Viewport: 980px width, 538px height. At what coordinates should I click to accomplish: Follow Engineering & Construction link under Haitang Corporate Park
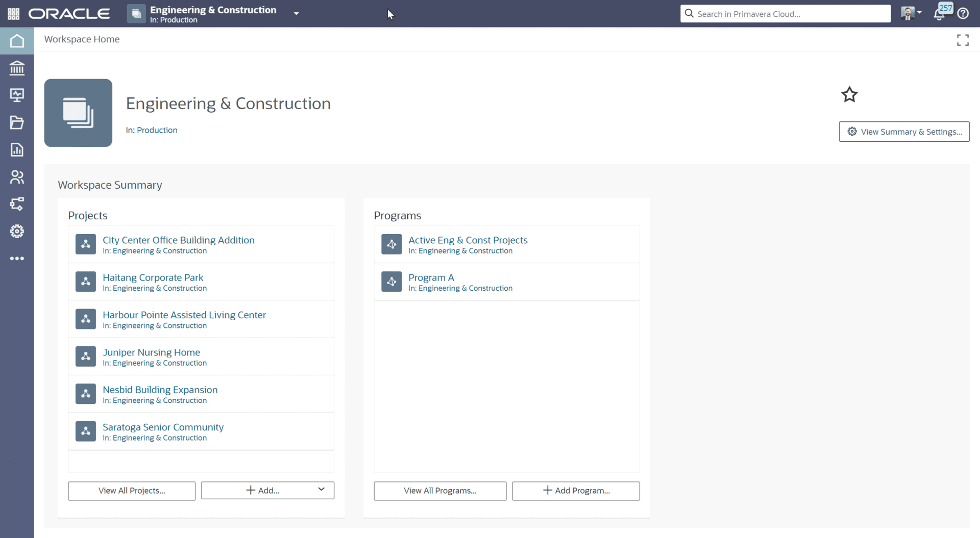(160, 288)
